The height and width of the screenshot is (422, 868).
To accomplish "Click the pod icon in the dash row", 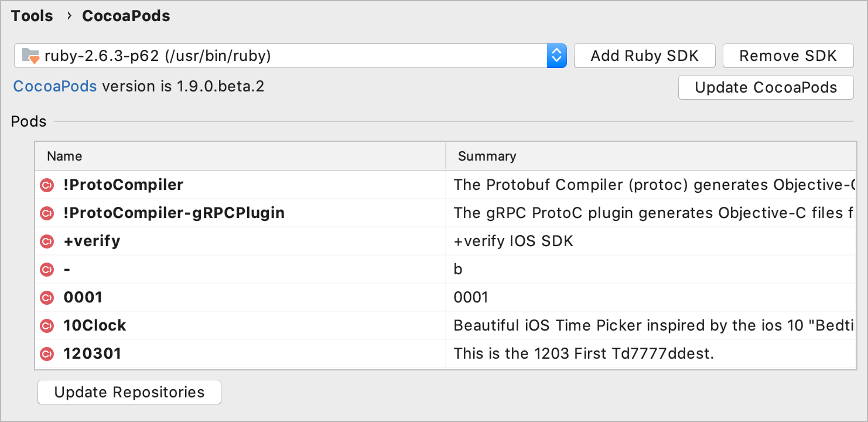I will [46, 270].
